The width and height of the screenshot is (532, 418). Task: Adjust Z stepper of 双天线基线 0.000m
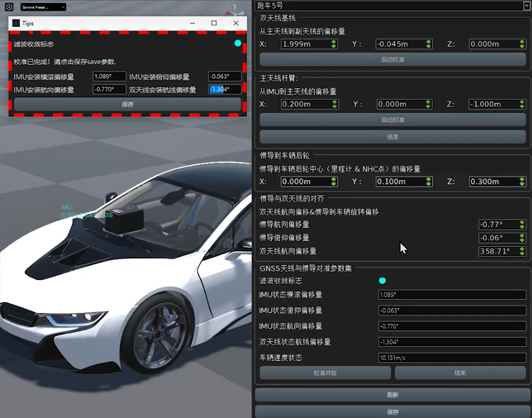pyautogui.click(x=522, y=44)
